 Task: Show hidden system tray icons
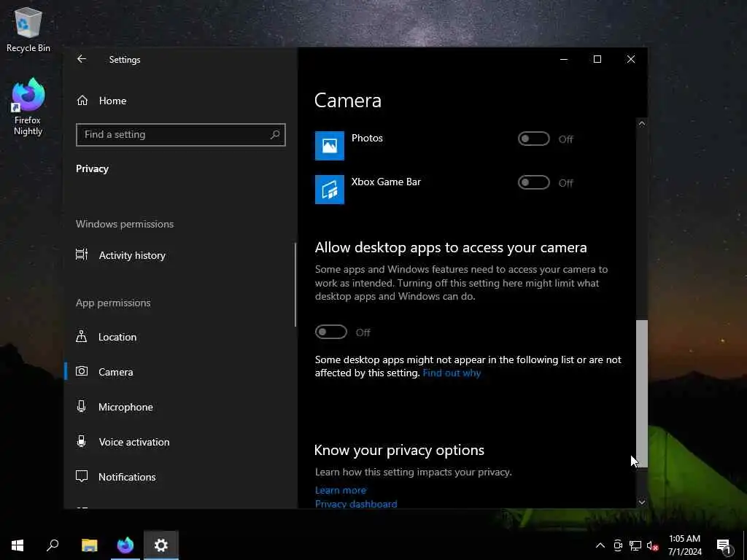pos(600,545)
